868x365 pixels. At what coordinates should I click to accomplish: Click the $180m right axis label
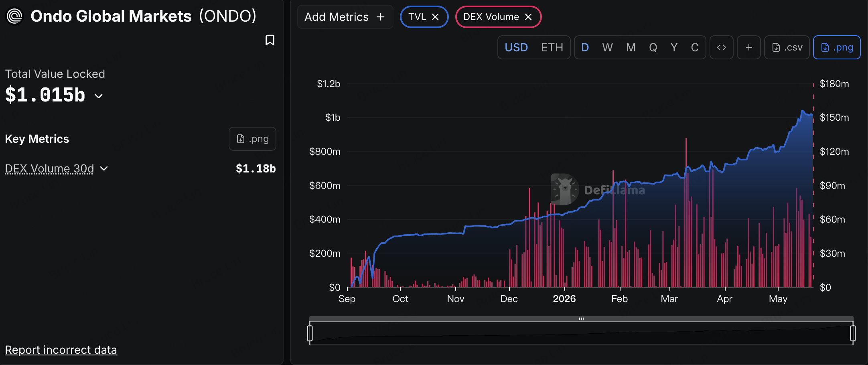pos(834,84)
